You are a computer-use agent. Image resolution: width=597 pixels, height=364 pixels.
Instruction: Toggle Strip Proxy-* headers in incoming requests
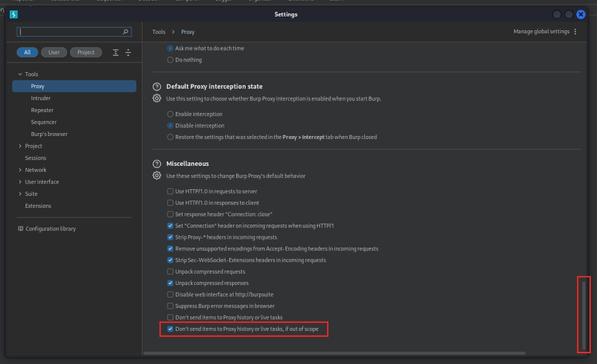tap(171, 237)
